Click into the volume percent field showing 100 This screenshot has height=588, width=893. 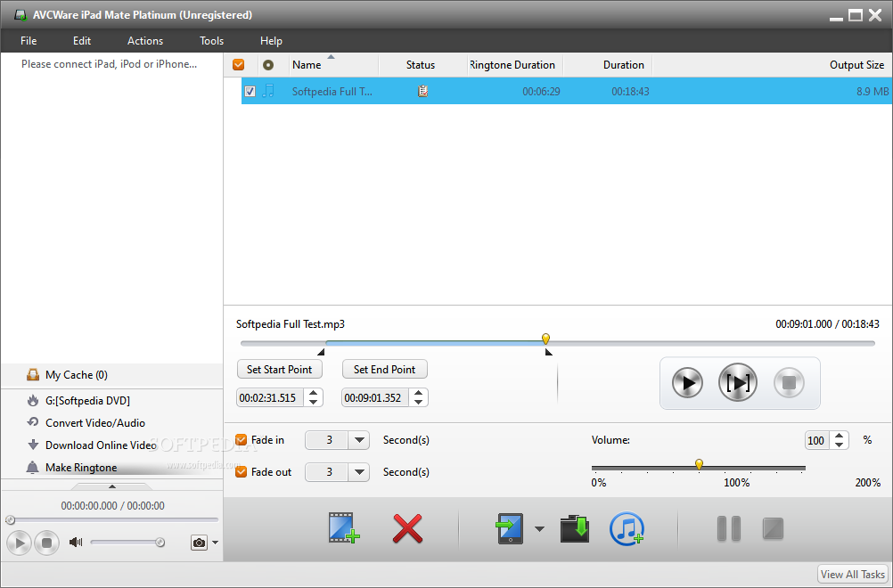tap(816, 441)
